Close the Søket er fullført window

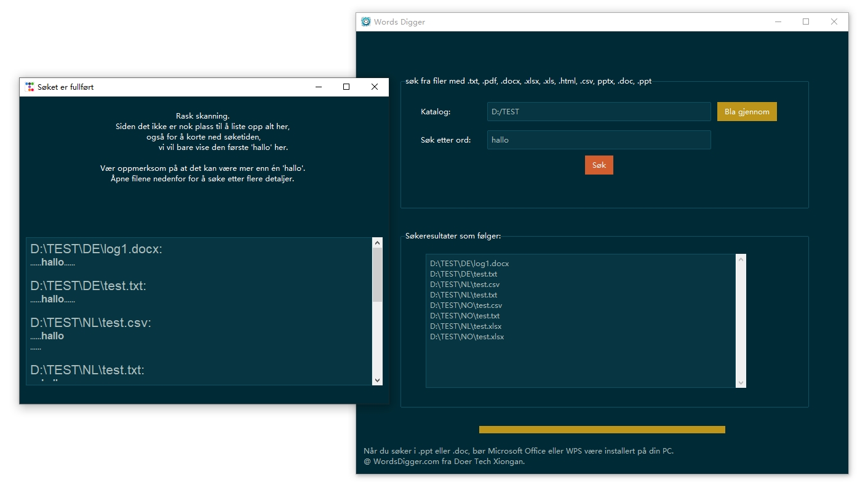tap(375, 87)
